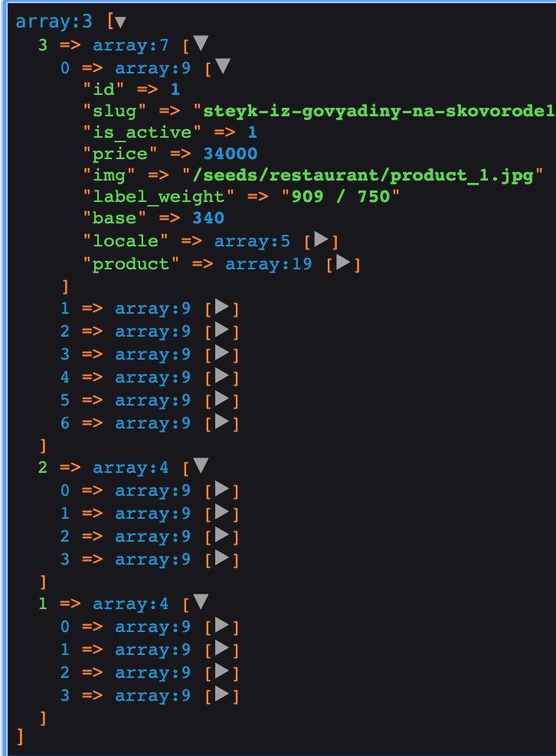
Task: Expand item 1 inside the array:7 group
Action: (x=222, y=307)
